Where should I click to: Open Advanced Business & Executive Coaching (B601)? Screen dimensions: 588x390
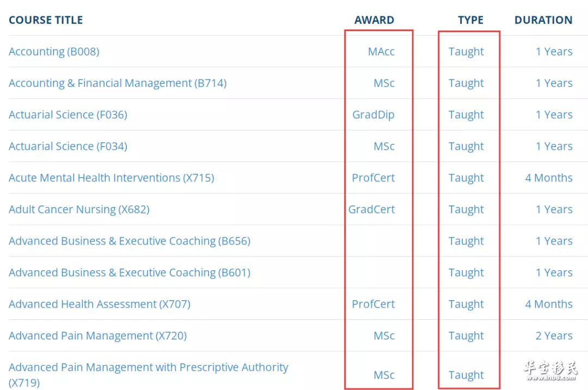tap(130, 272)
